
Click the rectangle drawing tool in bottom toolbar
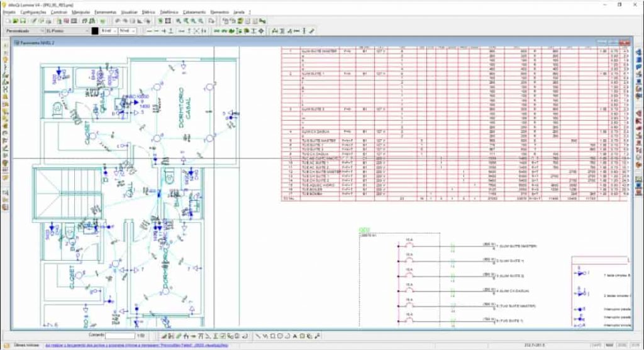tap(272, 336)
